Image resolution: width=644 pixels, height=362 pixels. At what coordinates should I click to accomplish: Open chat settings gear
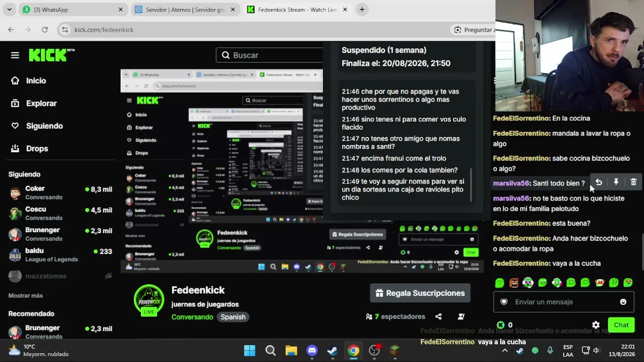click(x=596, y=325)
